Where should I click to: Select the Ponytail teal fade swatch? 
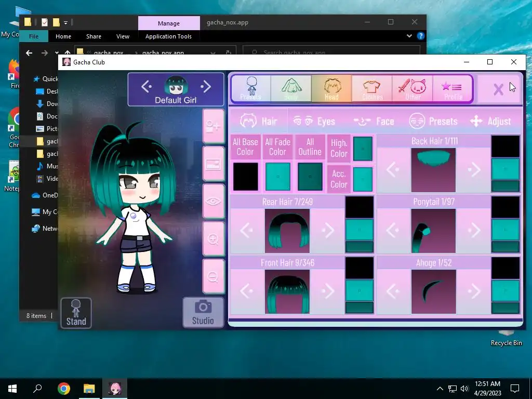pyautogui.click(x=506, y=230)
